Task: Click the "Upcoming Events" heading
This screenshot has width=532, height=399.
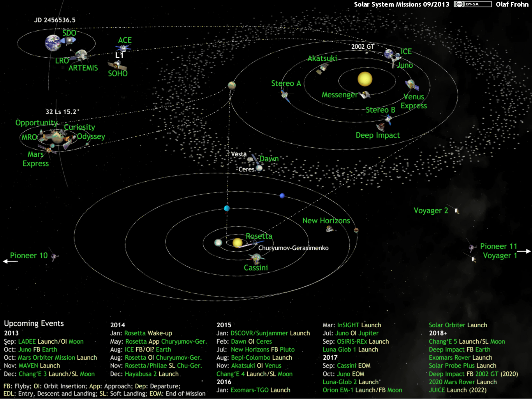Action: (x=34, y=323)
